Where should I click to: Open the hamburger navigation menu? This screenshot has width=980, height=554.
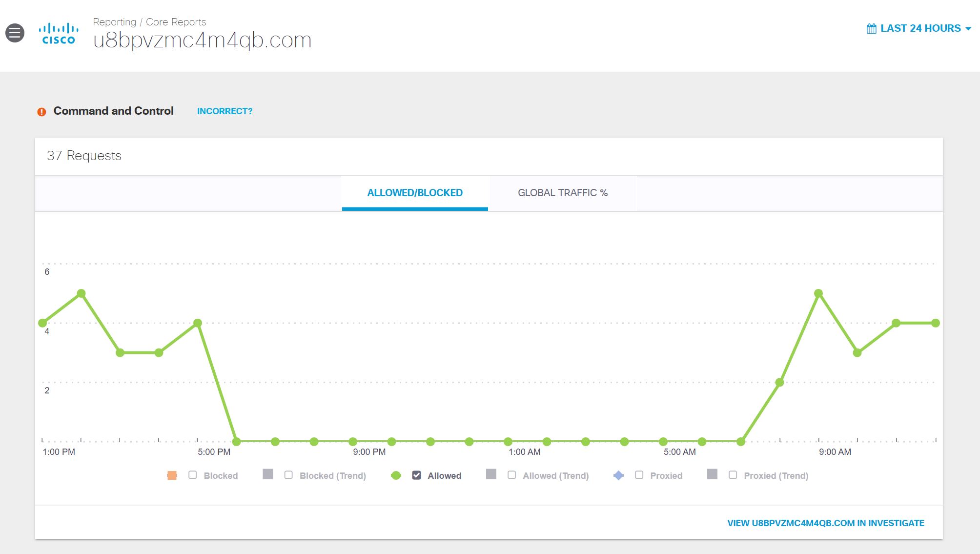[x=15, y=33]
